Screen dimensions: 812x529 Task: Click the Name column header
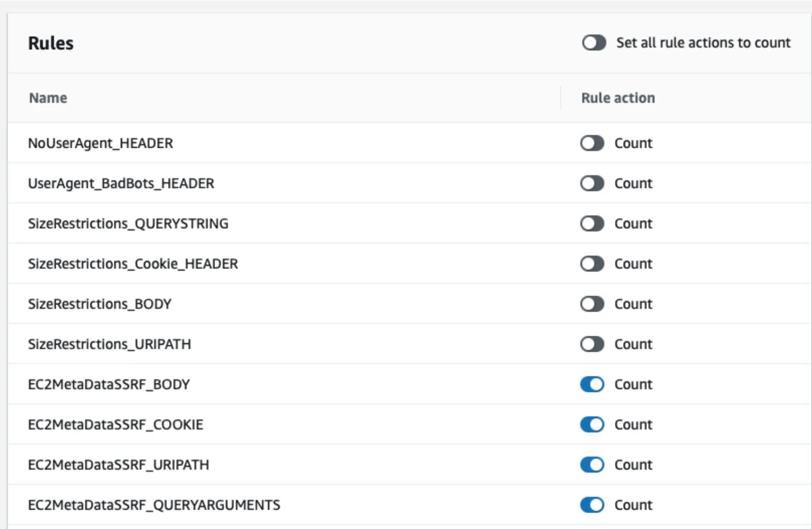click(48, 98)
